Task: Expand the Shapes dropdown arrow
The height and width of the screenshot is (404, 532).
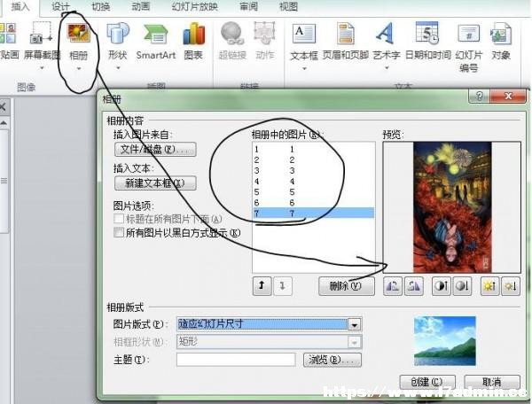Action: tap(118, 68)
